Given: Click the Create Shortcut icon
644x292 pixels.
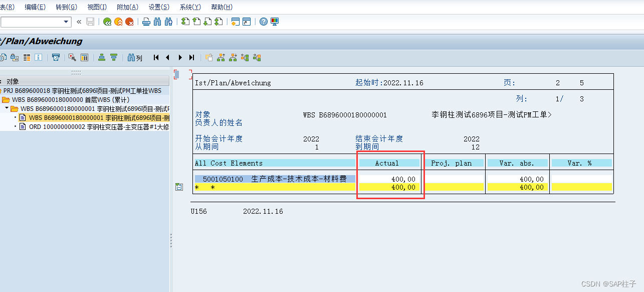Looking at the screenshot, I should (x=247, y=22).
